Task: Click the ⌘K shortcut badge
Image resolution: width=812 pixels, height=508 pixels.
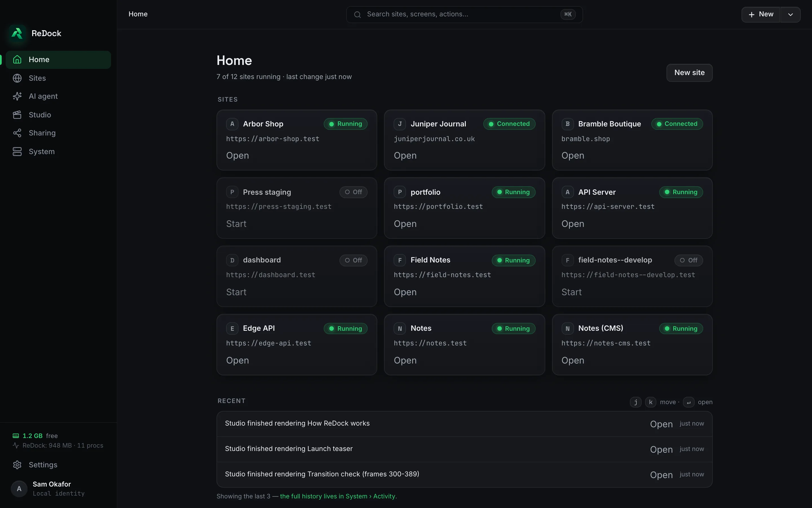Action: pyautogui.click(x=568, y=14)
